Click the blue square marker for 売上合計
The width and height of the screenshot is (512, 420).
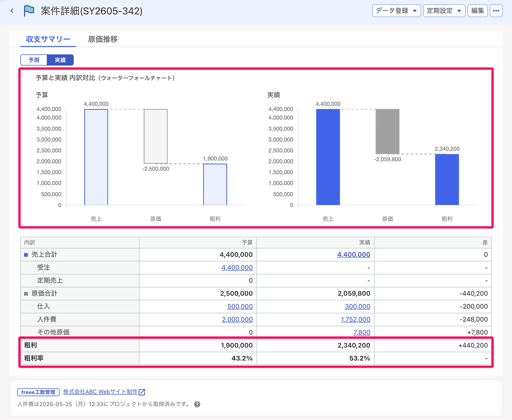(x=26, y=255)
